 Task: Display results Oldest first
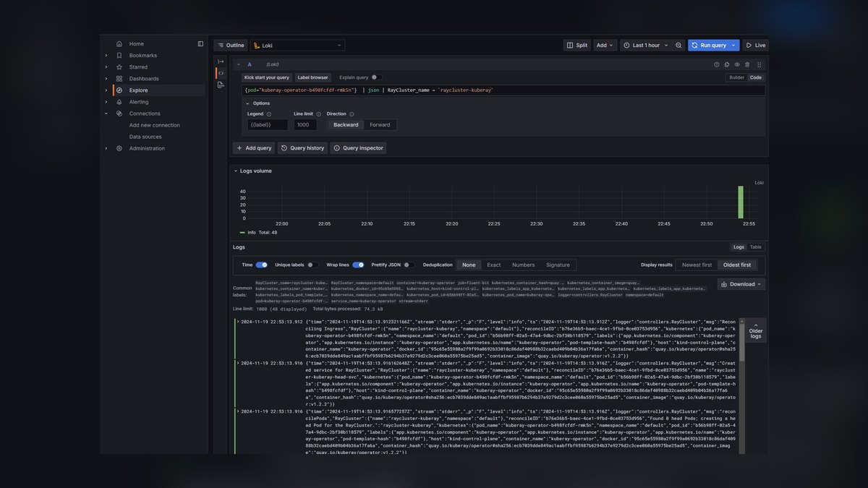(737, 265)
